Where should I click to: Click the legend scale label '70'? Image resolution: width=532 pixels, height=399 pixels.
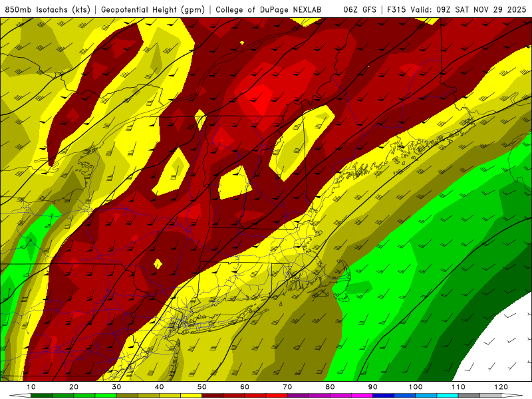(x=287, y=387)
